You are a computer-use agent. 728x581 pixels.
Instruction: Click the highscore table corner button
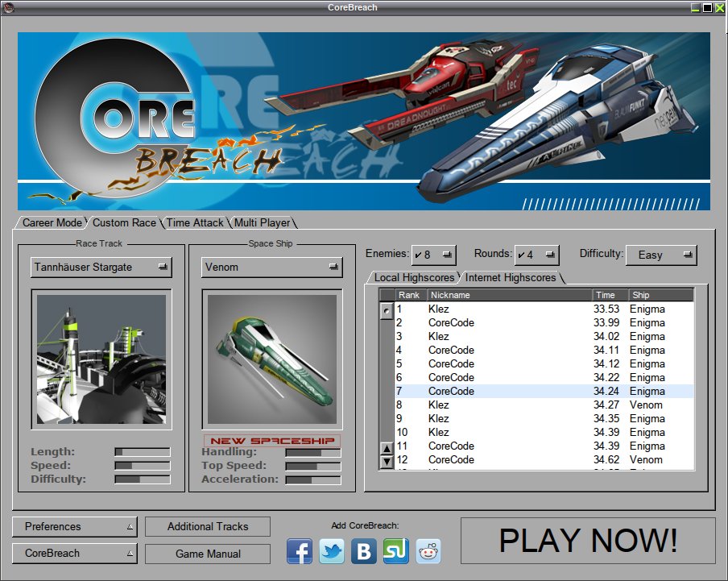(x=387, y=295)
